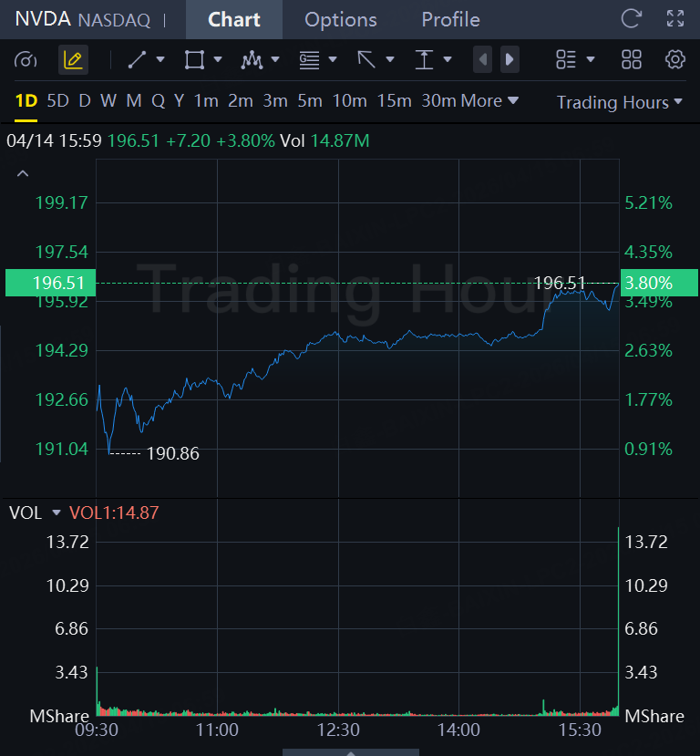Select the 3m interval
This screenshot has height=756, width=700.
point(275,101)
